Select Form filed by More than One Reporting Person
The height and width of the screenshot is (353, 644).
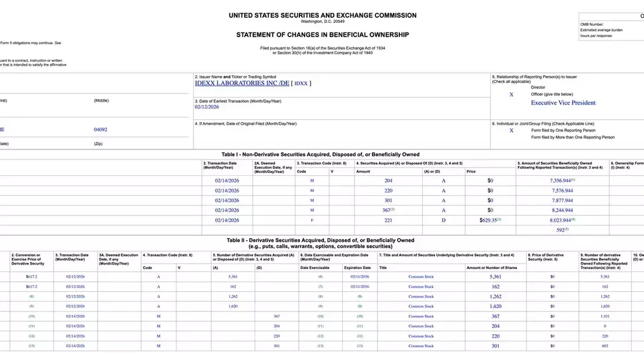[x=511, y=137]
